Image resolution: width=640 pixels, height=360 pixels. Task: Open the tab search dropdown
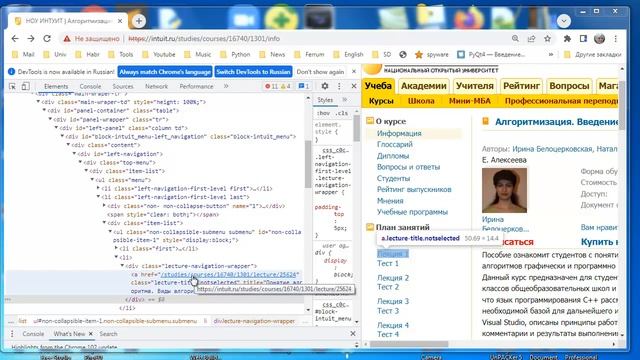point(564,21)
